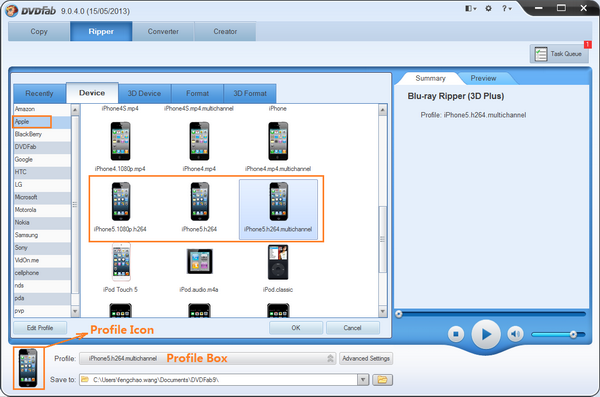The height and width of the screenshot is (397, 600).
Task: Click the device list scroll down arrow
Action: (x=75, y=311)
